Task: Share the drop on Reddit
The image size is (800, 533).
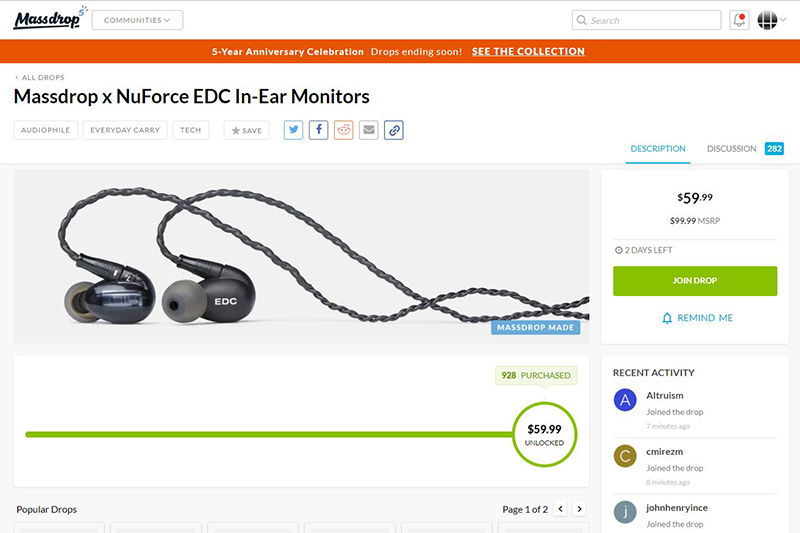Action: (344, 130)
